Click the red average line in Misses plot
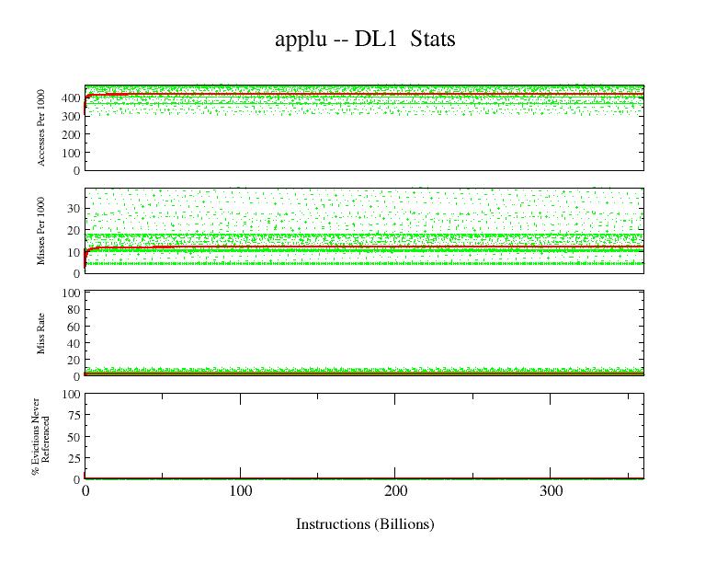This screenshot has width=728, height=563. [368, 248]
